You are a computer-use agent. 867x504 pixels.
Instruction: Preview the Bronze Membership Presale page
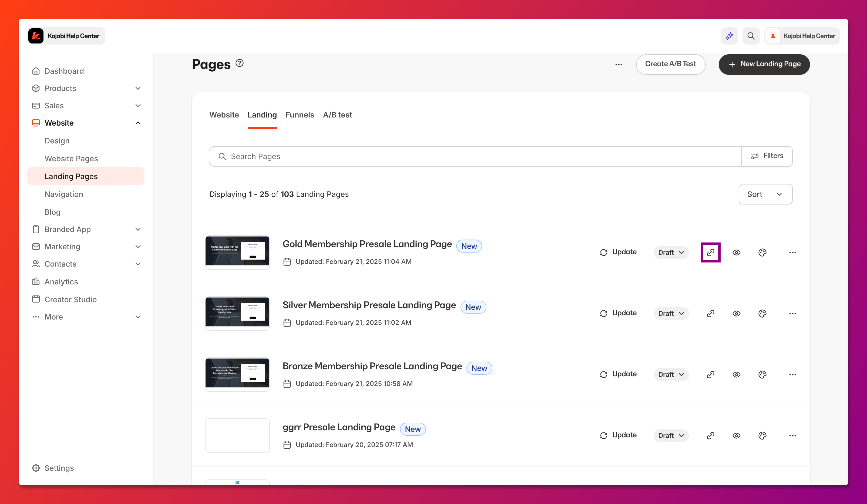click(736, 374)
